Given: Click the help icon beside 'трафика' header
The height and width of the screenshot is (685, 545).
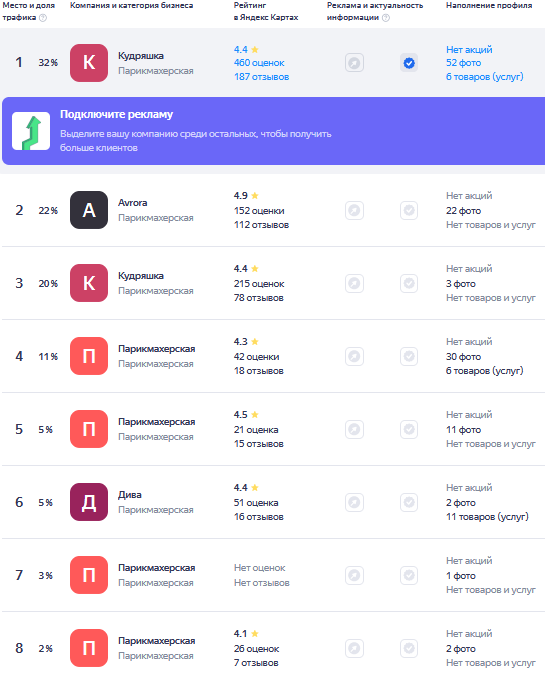Looking at the screenshot, I should coord(43,18).
